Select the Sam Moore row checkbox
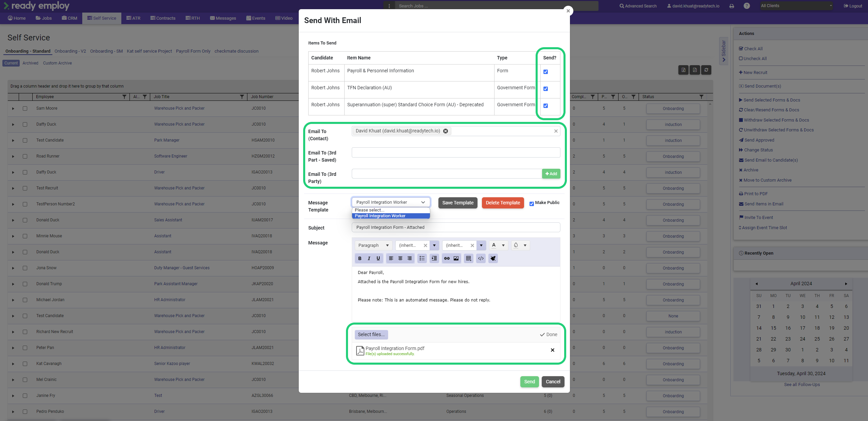 click(25, 109)
